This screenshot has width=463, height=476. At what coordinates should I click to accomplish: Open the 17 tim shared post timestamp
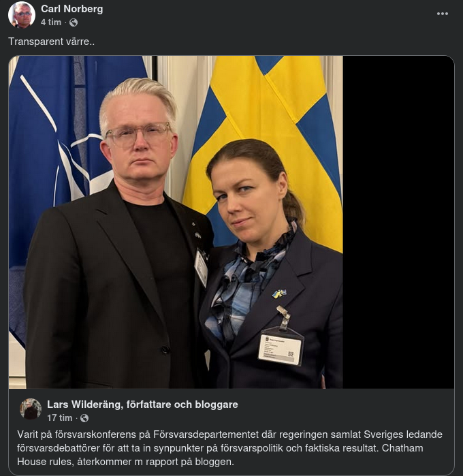[x=59, y=417]
